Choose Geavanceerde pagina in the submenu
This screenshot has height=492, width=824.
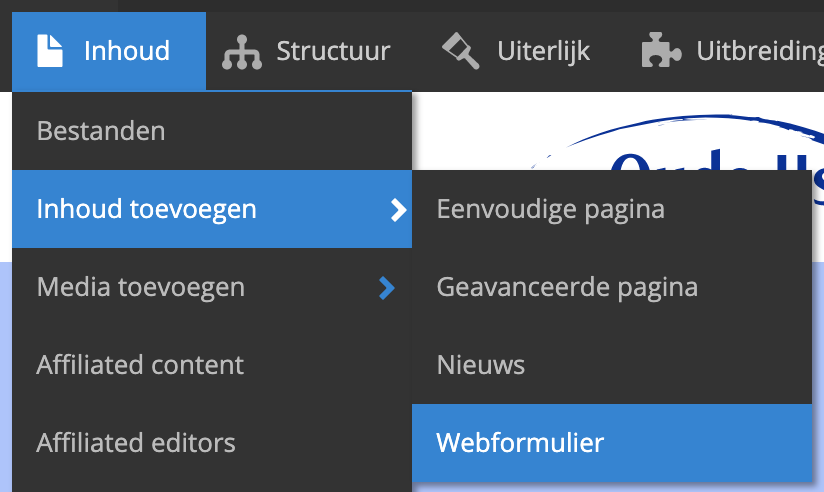[x=567, y=288]
